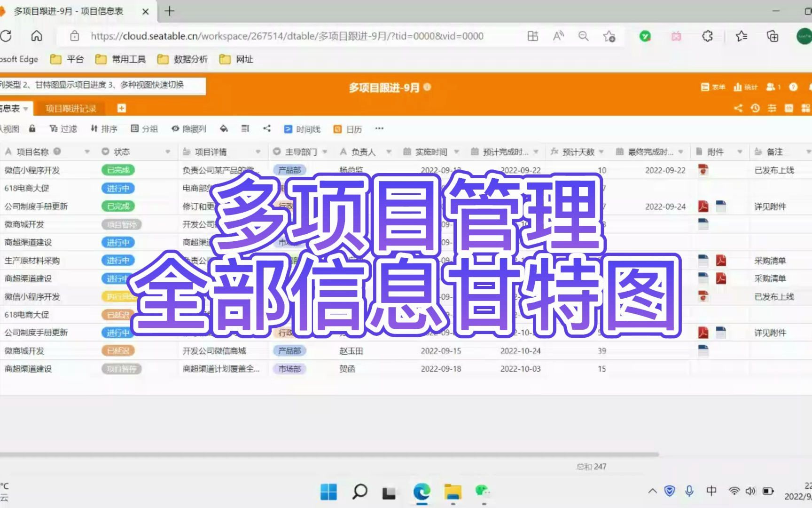Open the history clock icon

coord(755,108)
